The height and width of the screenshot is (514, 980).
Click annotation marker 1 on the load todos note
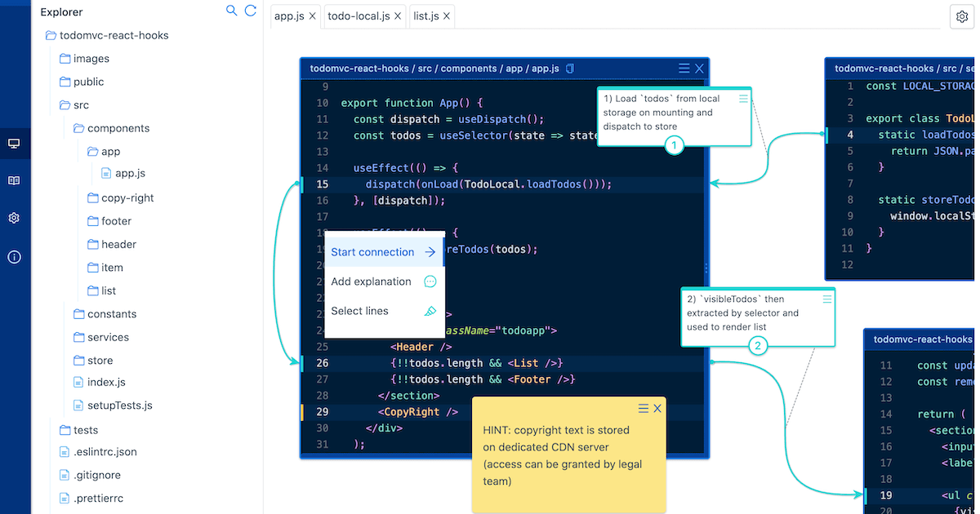[x=675, y=144]
